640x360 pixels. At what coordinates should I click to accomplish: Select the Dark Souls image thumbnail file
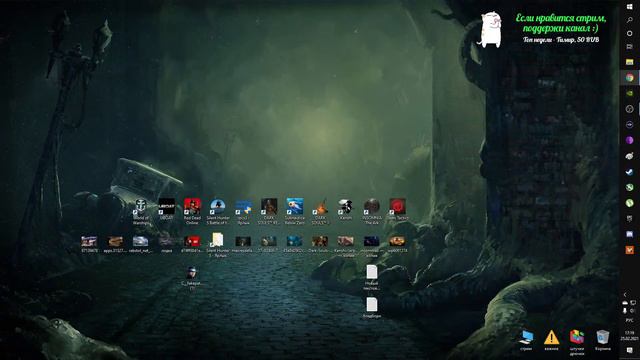click(x=320, y=244)
